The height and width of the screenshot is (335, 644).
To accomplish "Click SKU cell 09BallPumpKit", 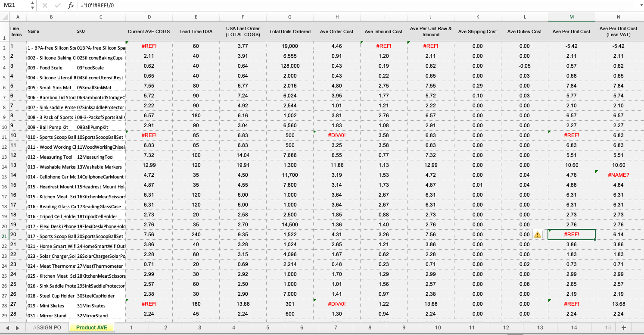I will point(101,125).
